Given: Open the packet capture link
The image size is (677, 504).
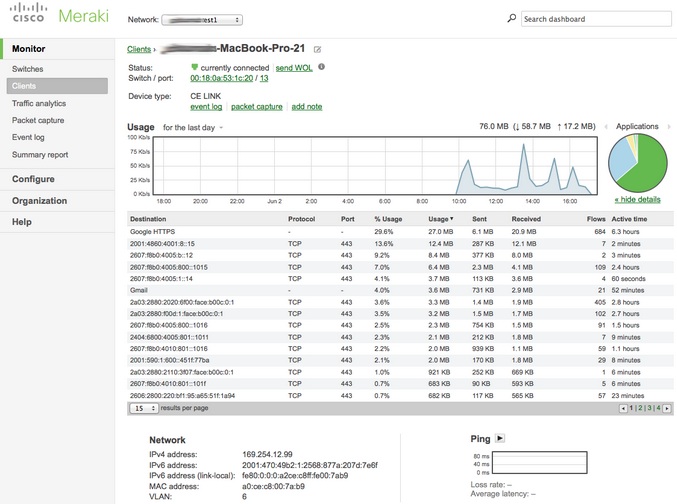Looking at the screenshot, I should point(257,106).
